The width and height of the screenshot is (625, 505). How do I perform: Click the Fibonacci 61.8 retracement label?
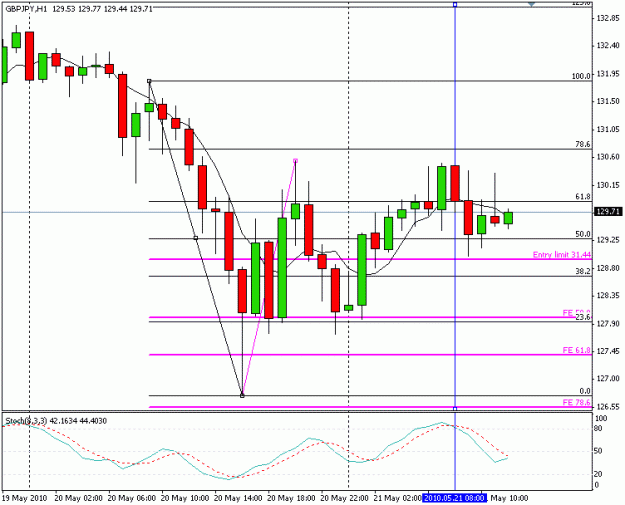(583, 196)
